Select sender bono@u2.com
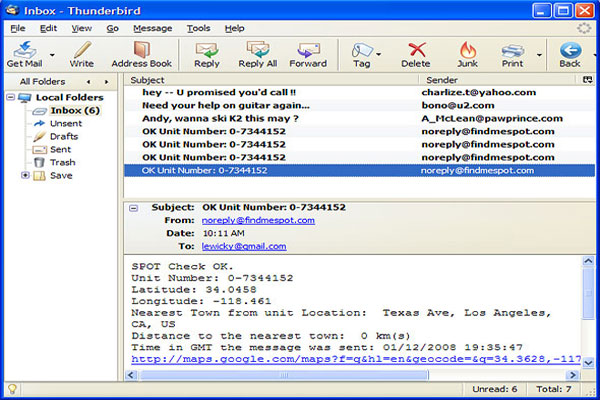Viewport: 600px width, 400px height. point(458,105)
